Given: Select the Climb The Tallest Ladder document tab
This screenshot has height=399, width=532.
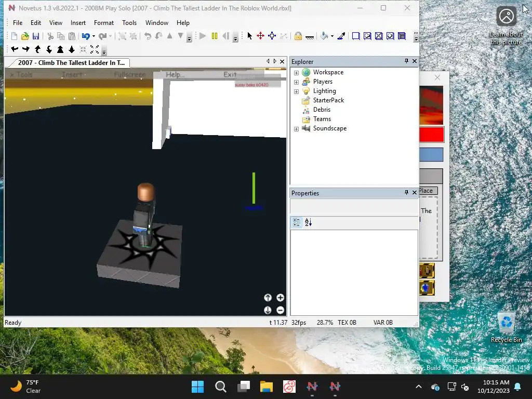Looking at the screenshot, I should pyautogui.click(x=71, y=63).
